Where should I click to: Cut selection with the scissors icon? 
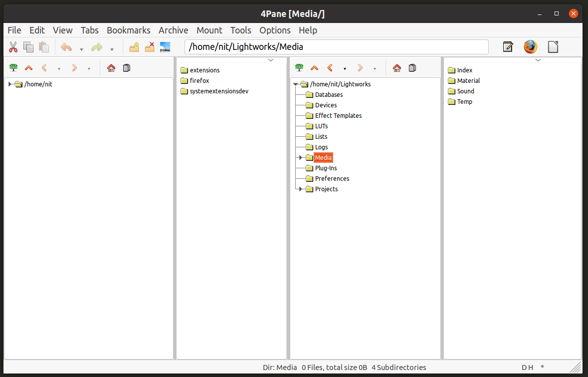click(13, 47)
